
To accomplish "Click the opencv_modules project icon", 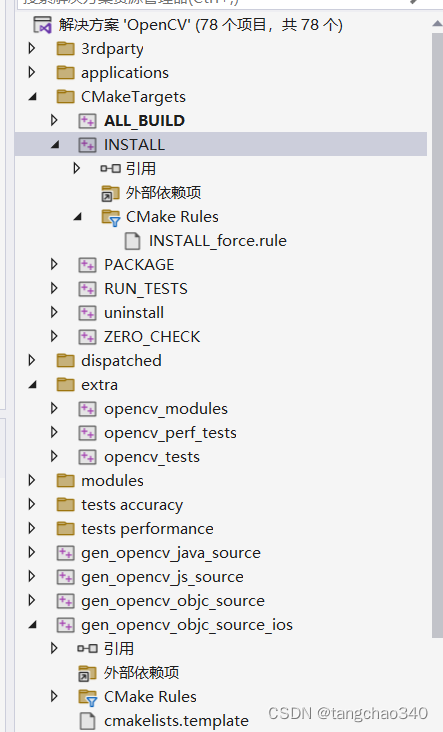I will (x=87, y=409).
